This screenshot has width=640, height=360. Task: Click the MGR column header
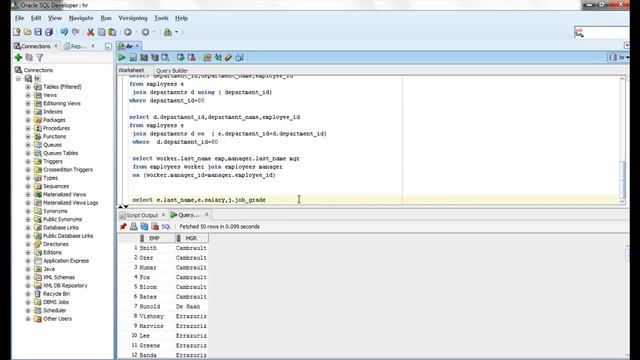click(191, 238)
